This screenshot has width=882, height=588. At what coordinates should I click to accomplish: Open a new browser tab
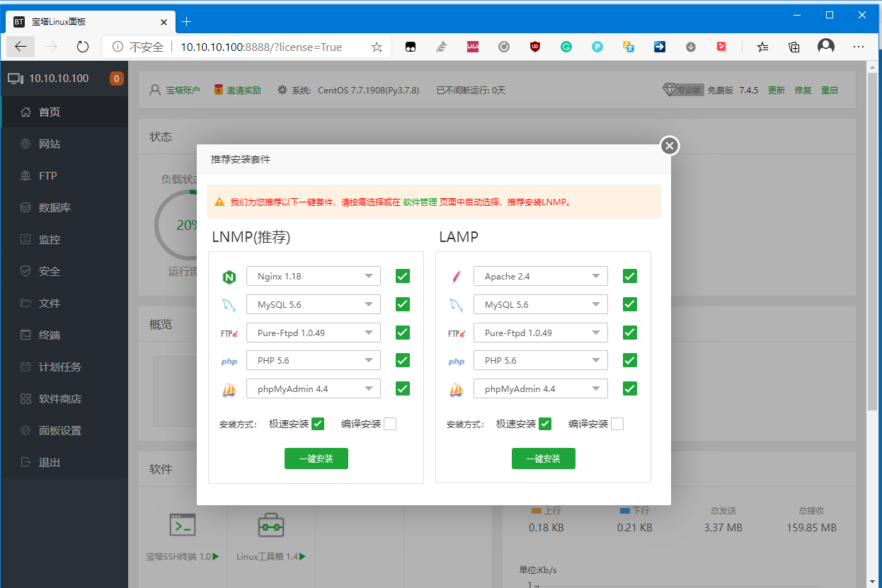pos(187,22)
